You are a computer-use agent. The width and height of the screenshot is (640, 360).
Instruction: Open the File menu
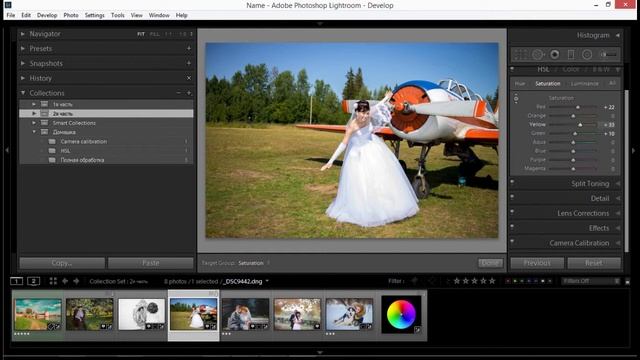(x=11, y=15)
